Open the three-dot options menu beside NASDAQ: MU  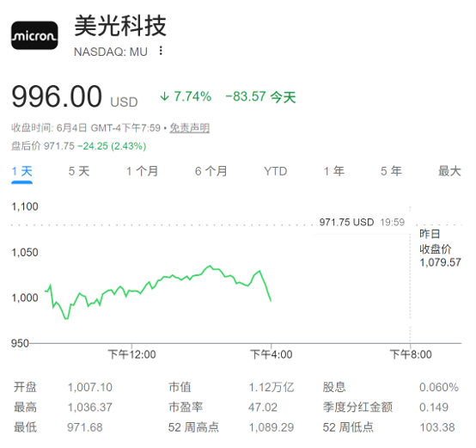pyautogui.click(x=161, y=51)
